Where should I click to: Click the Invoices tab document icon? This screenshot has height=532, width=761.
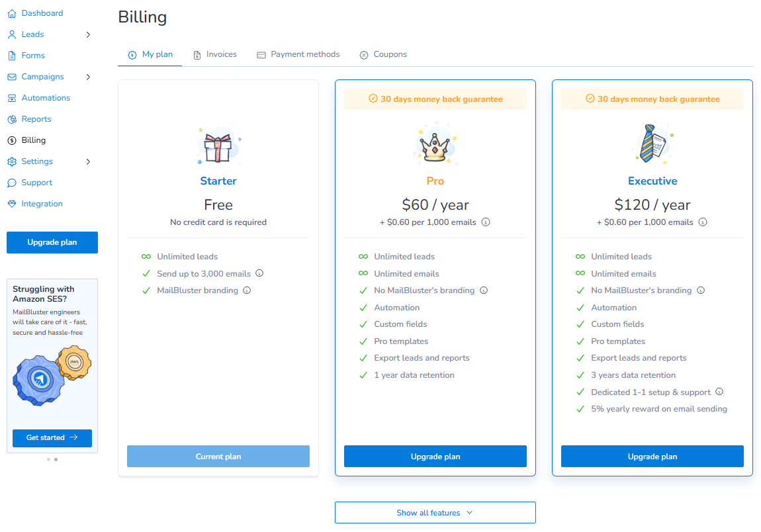coord(197,55)
